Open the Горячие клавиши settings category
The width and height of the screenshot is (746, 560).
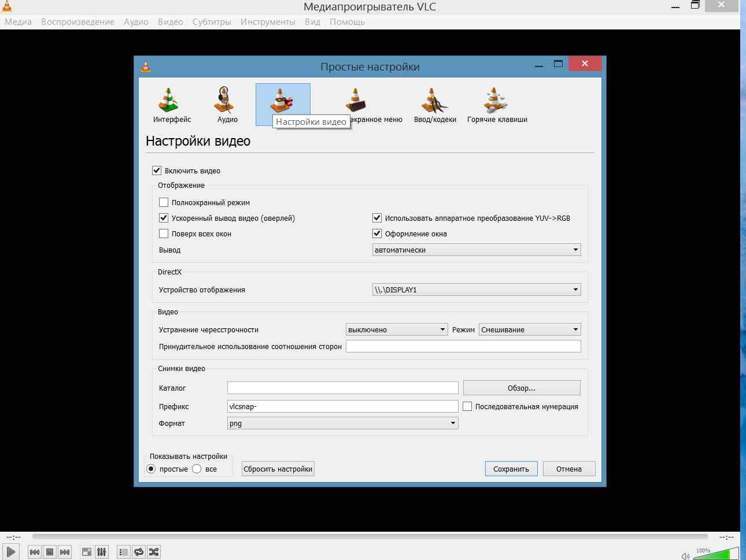[x=497, y=105]
